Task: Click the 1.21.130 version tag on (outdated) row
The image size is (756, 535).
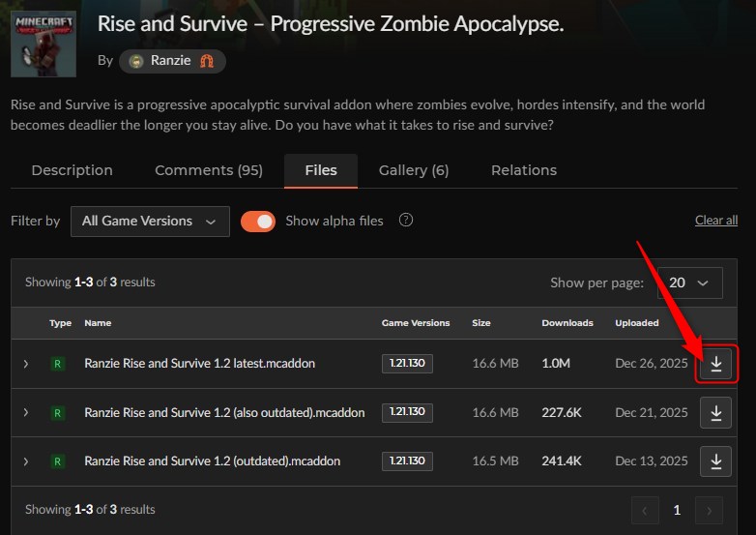Action: [407, 461]
